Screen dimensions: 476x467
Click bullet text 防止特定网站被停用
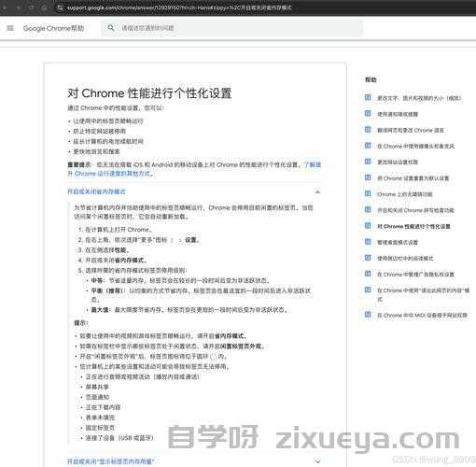pos(100,132)
